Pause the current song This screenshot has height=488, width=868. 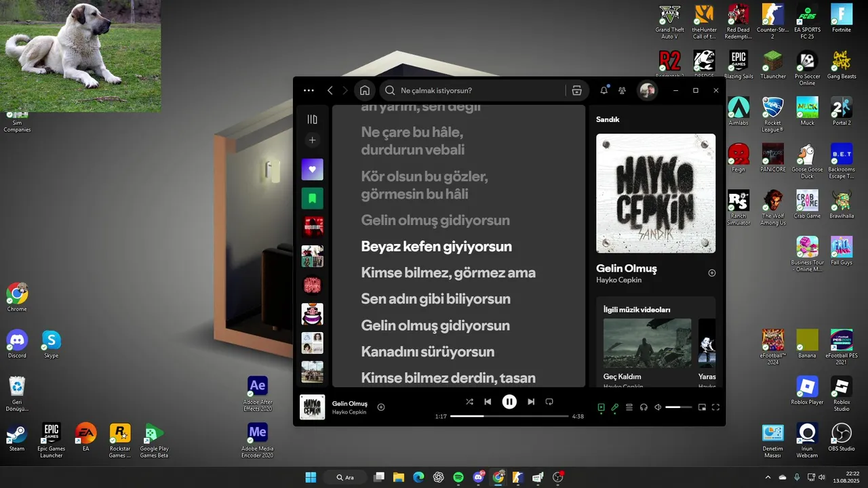[509, 401]
